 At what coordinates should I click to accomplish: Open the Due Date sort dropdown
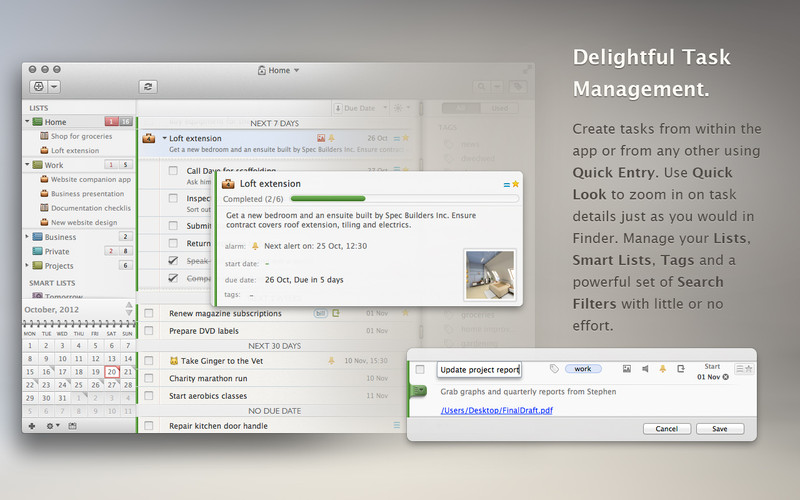click(x=359, y=107)
